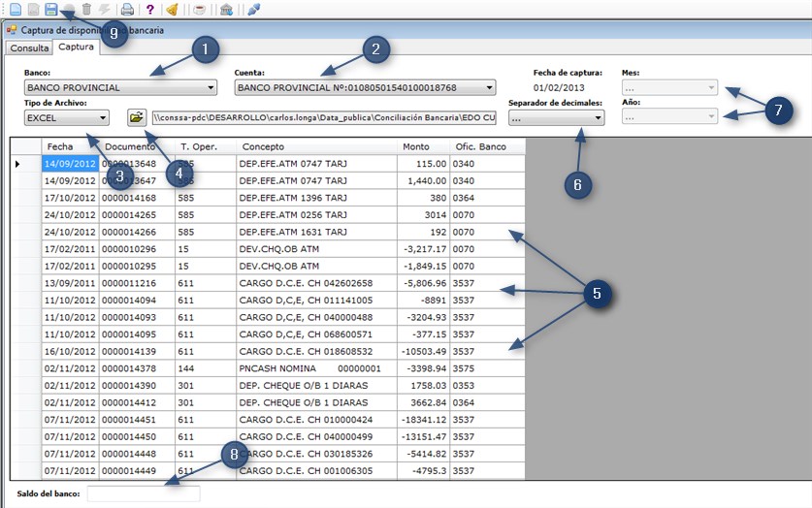Viewport: 812px width, 508px height.
Task: Click the coffee cup toolbar icon
Action: pos(200,9)
